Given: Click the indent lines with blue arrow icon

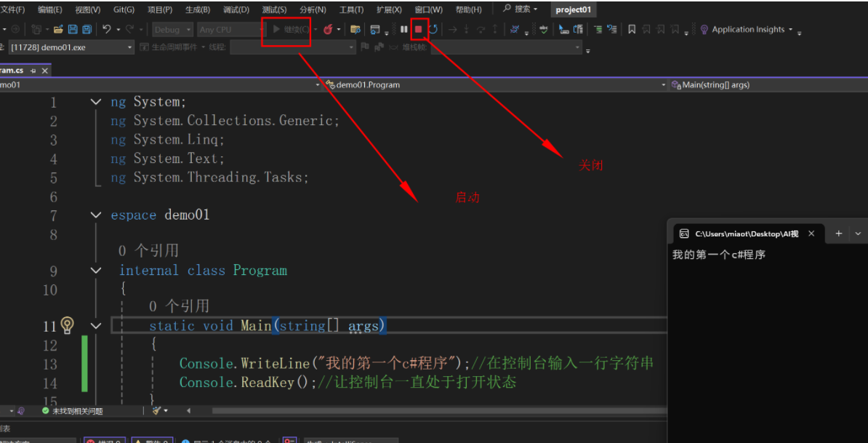Looking at the screenshot, I should click(611, 29).
